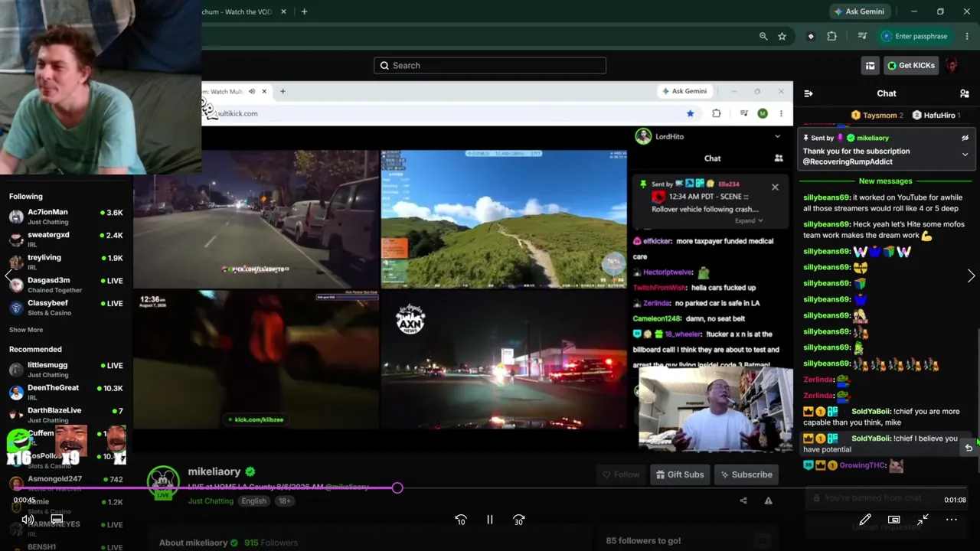Collapse the Chat panel
This screenshot has width=980, height=551.
[x=808, y=93]
